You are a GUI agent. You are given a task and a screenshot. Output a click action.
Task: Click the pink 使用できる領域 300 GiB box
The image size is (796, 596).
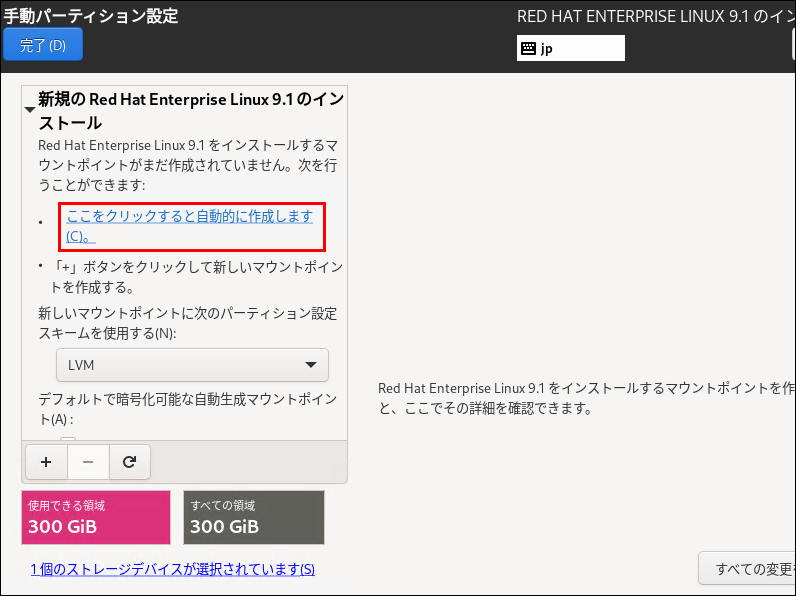[x=96, y=517]
